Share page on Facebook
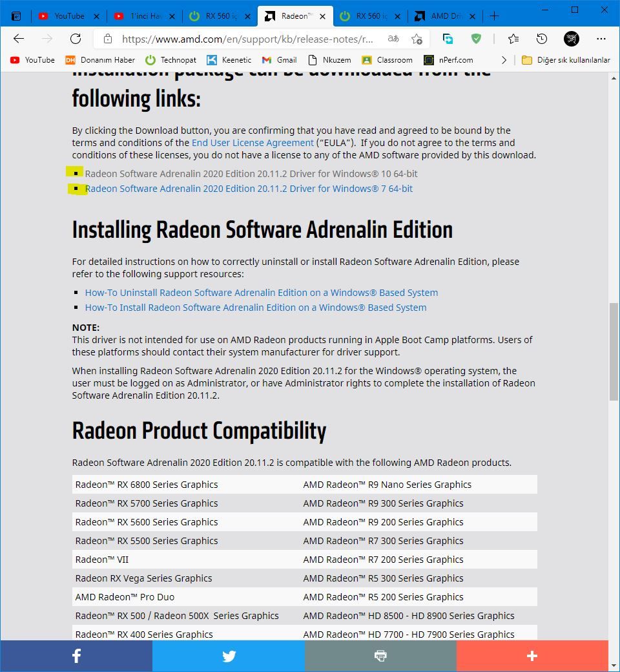The height and width of the screenshot is (672, 620). tap(76, 656)
